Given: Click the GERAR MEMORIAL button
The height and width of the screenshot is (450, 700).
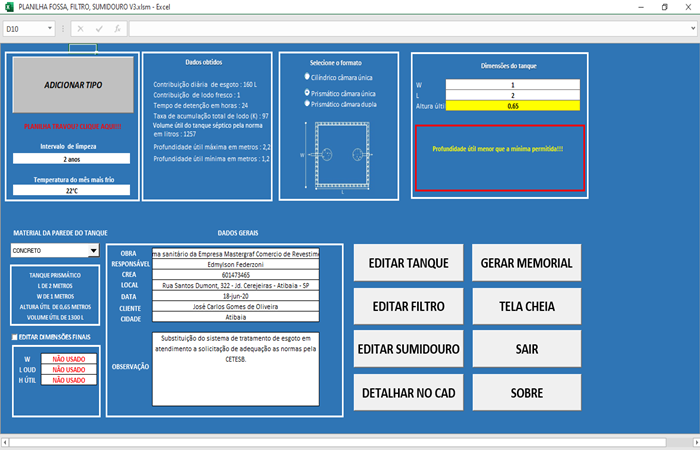Looking at the screenshot, I should point(526,263).
